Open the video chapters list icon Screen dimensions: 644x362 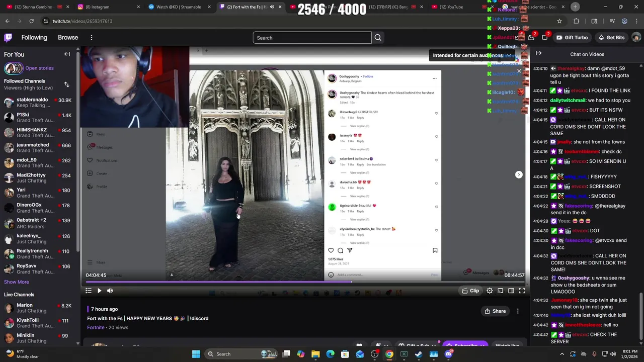coord(89,291)
